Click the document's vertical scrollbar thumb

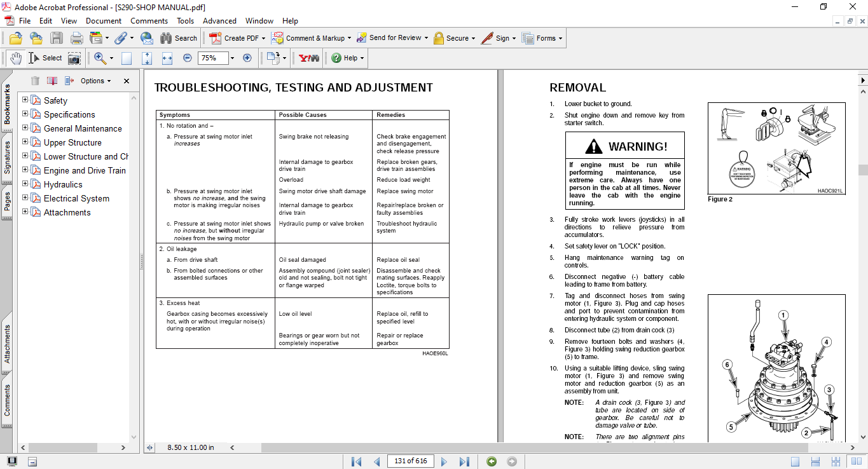point(863,170)
